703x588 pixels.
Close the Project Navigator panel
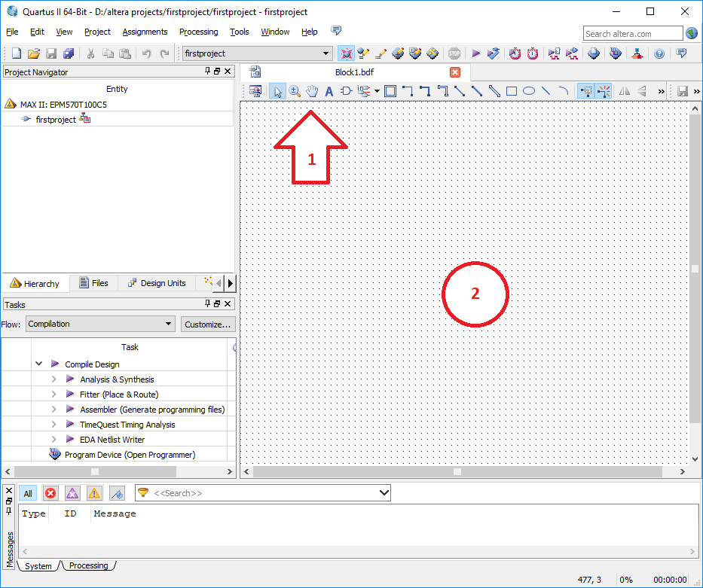228,72
